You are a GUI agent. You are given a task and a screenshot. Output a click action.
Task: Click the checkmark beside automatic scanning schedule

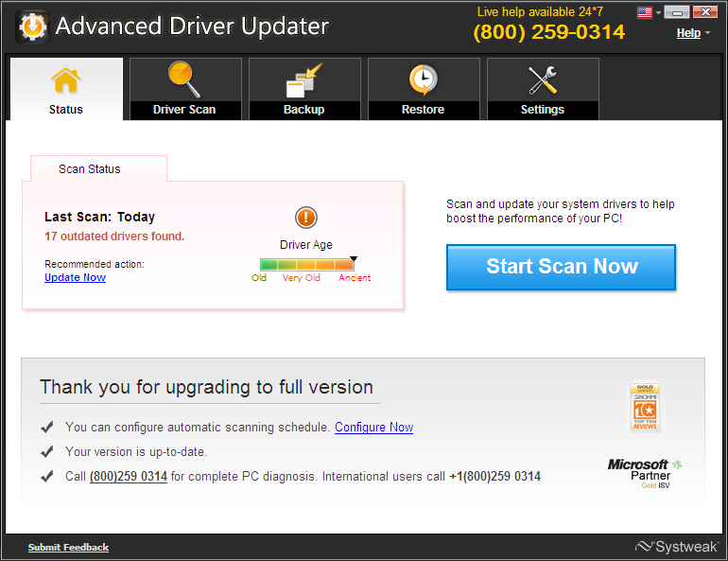47,427
